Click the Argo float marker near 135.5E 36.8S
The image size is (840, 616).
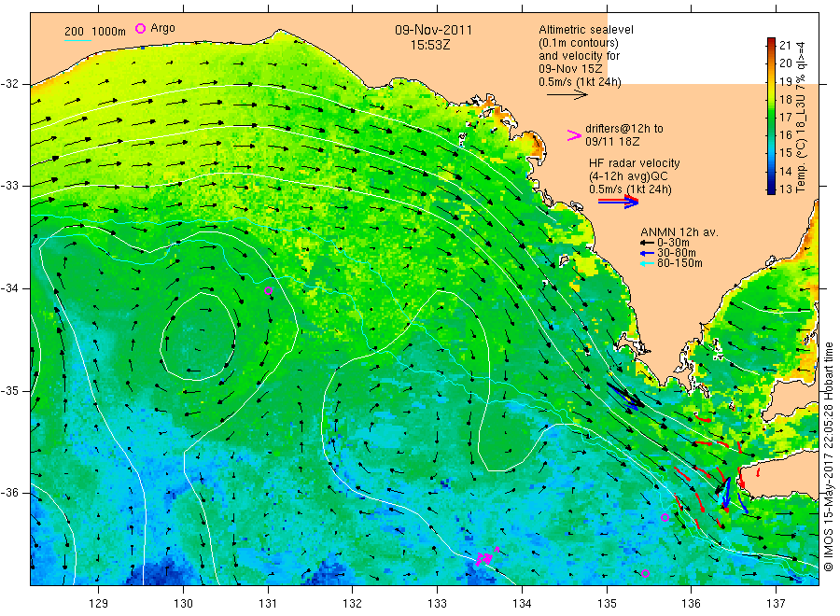[x=646, y=574]
